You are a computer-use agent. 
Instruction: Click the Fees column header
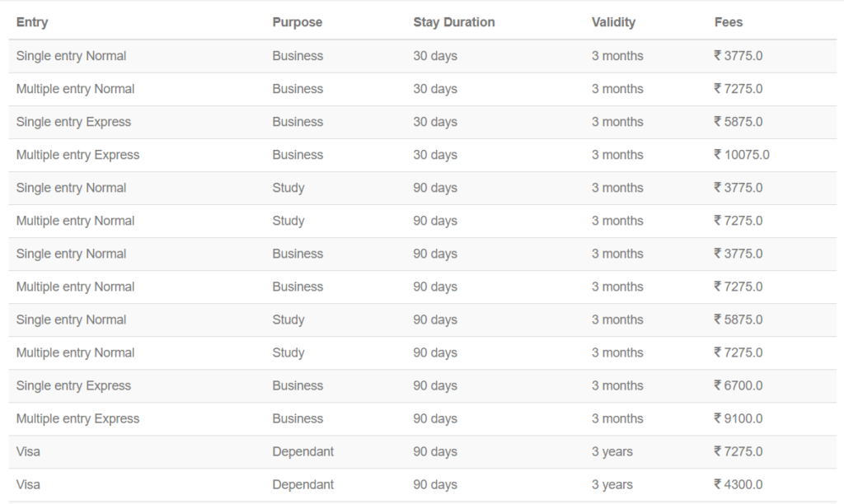[729, 22]
